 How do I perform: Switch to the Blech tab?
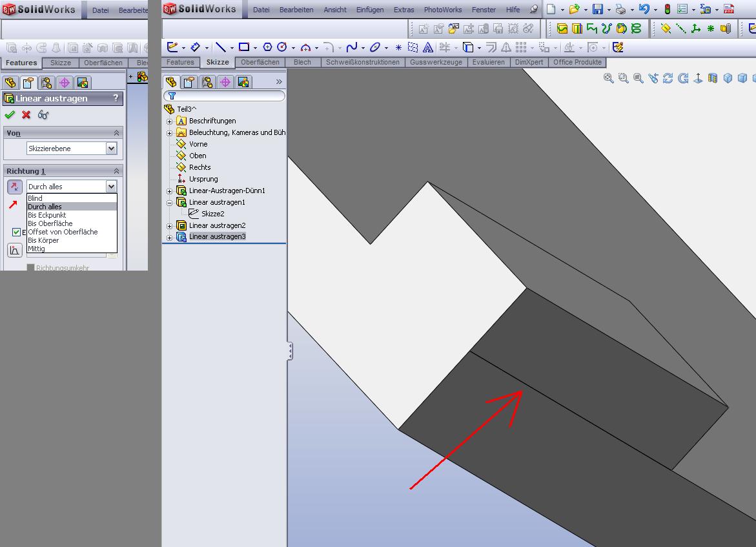point(302,63)
